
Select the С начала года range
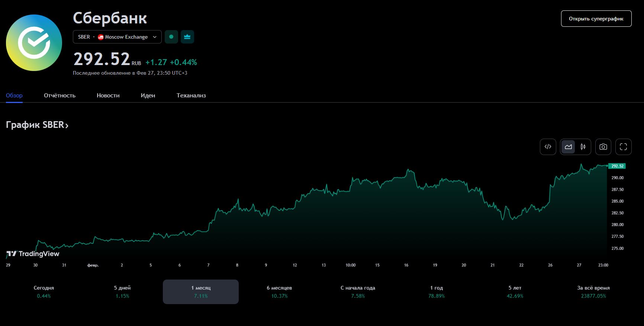click(358, 292)
